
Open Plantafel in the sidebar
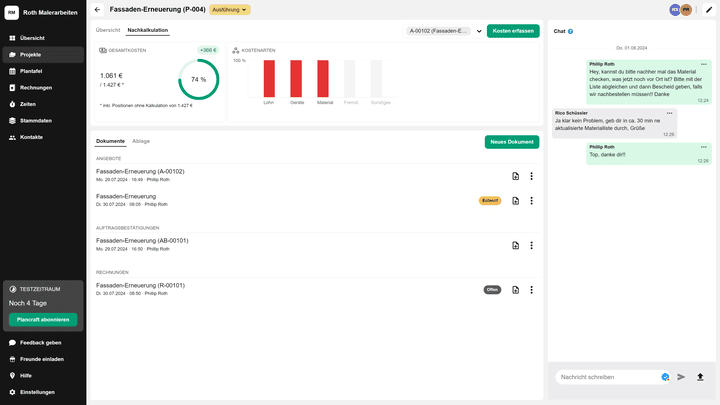click(x=31, y=71)
